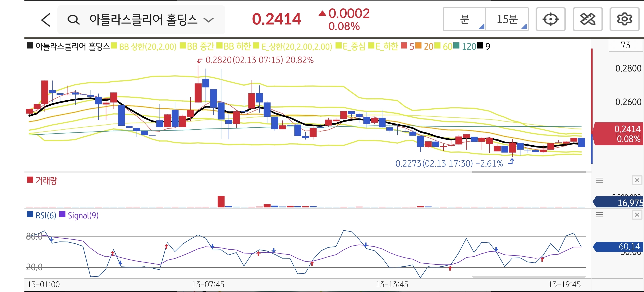
Task: Open the 분 chart type dropdown
Action: point(464,19)
